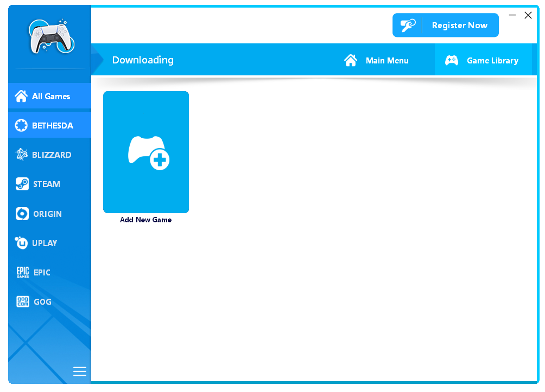This screenshot has width=545, height=392.
Task: Click the Main Menu house icon
Action: 350,60
